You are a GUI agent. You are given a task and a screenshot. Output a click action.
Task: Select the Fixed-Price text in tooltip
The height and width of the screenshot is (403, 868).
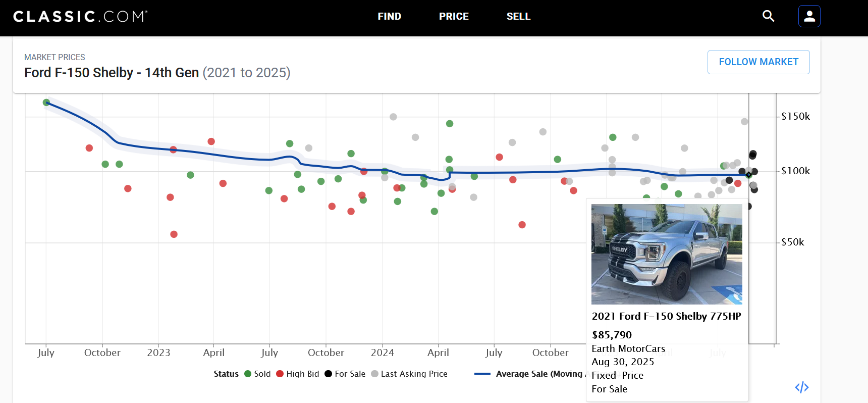pyautogui.click(x=617, y=375)
